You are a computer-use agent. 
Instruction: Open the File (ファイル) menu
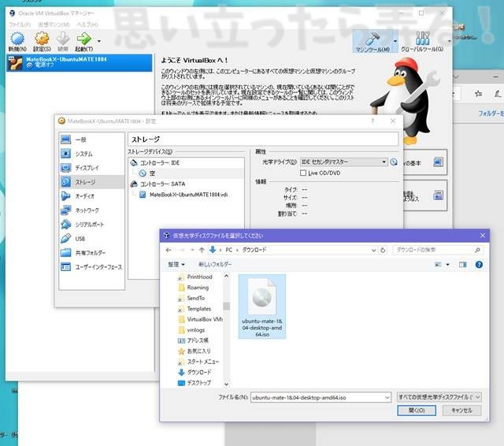point(20,24)
